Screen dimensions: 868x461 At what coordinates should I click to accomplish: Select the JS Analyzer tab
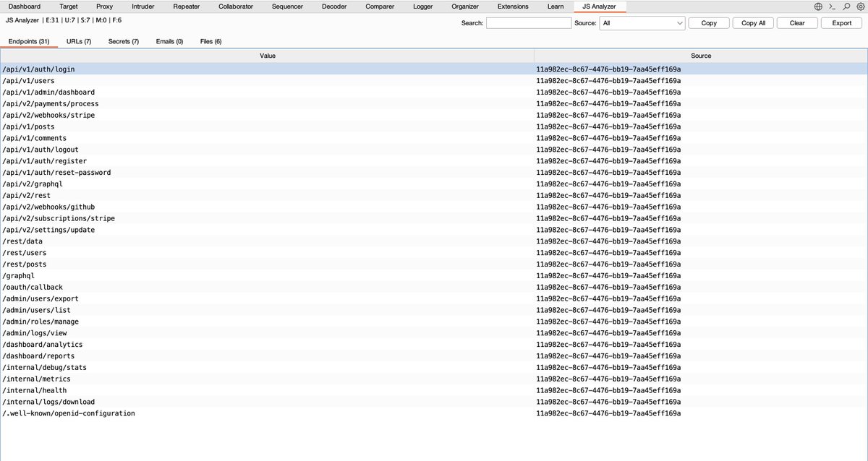(599, 7)
